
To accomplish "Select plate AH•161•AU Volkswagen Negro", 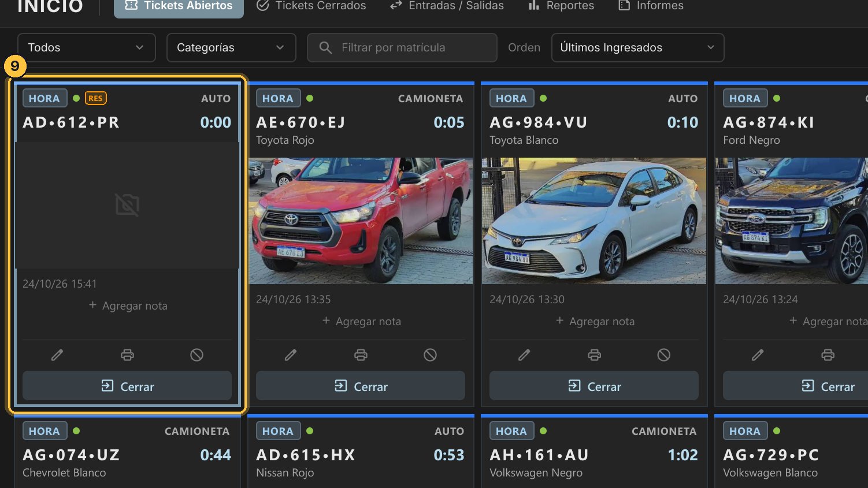I will 539,455.
